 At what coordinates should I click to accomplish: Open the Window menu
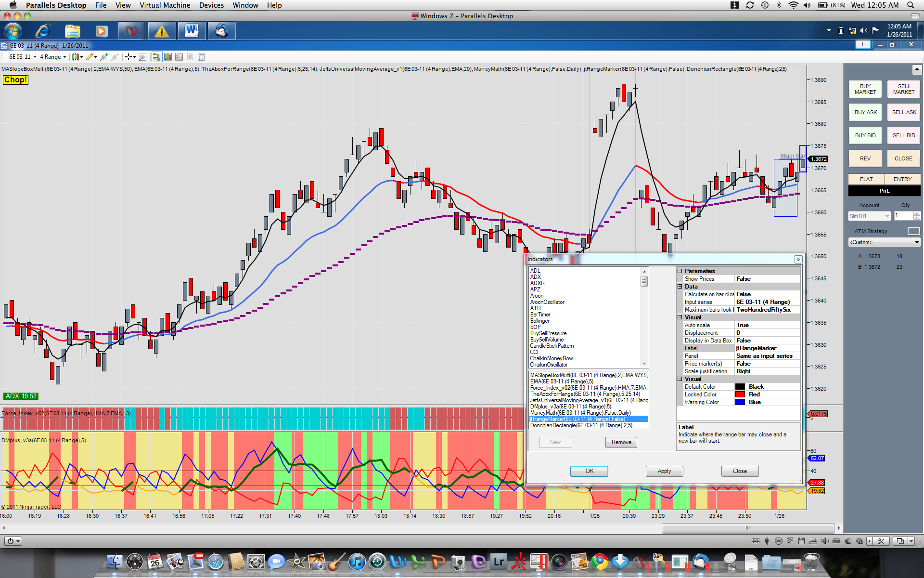tap(245, 5)
